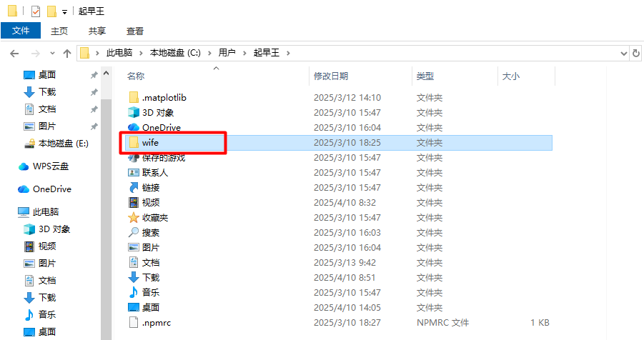Screen dimensions: 644x340
Task: Open the 联系人 folder
Action: tap(154, 172)
